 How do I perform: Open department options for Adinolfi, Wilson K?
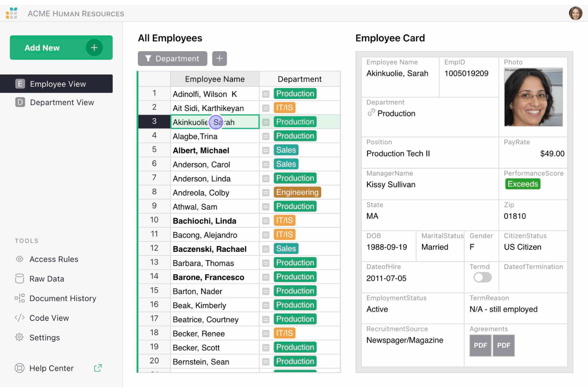pos(265,93)
